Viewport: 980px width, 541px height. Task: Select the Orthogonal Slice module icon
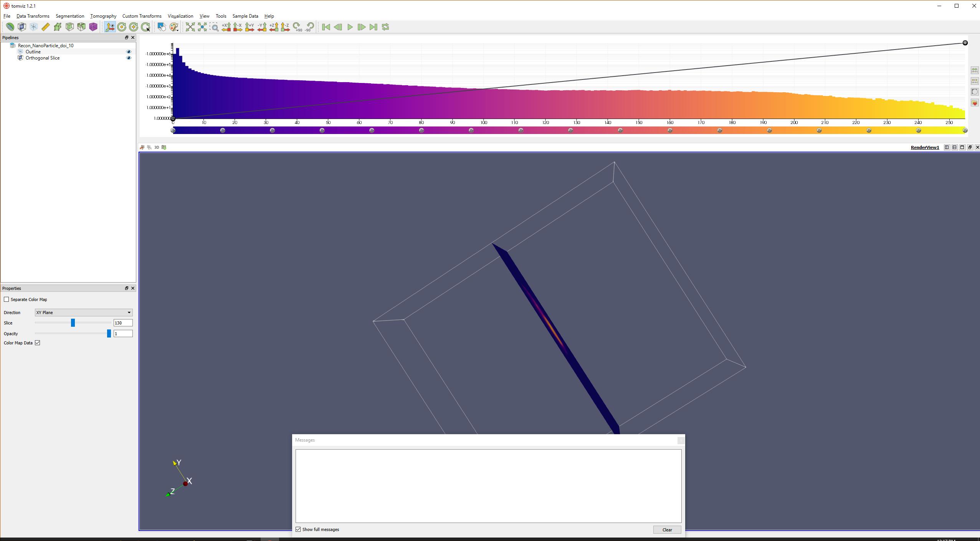pyautogui.click(x=21, y=58)
